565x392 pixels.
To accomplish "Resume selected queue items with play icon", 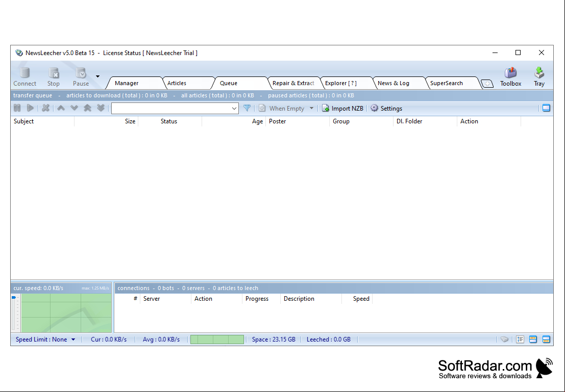I will tap(30, 108).
